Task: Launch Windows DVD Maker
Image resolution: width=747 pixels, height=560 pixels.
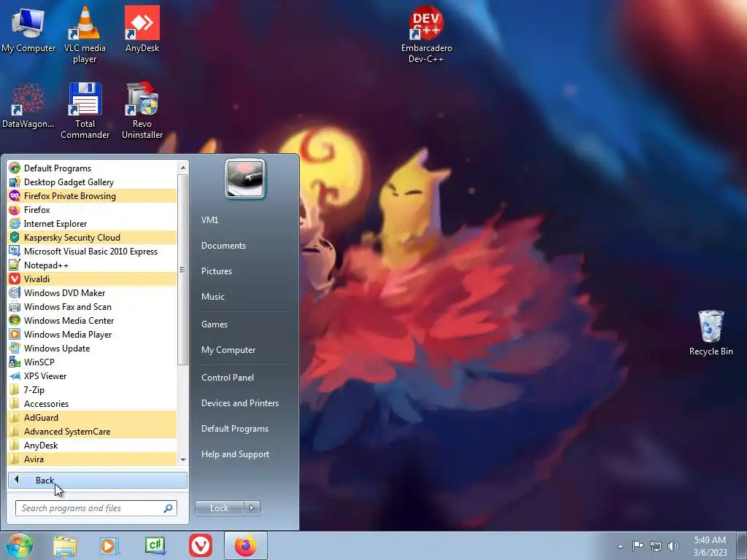Action: [x=93, y=293]
